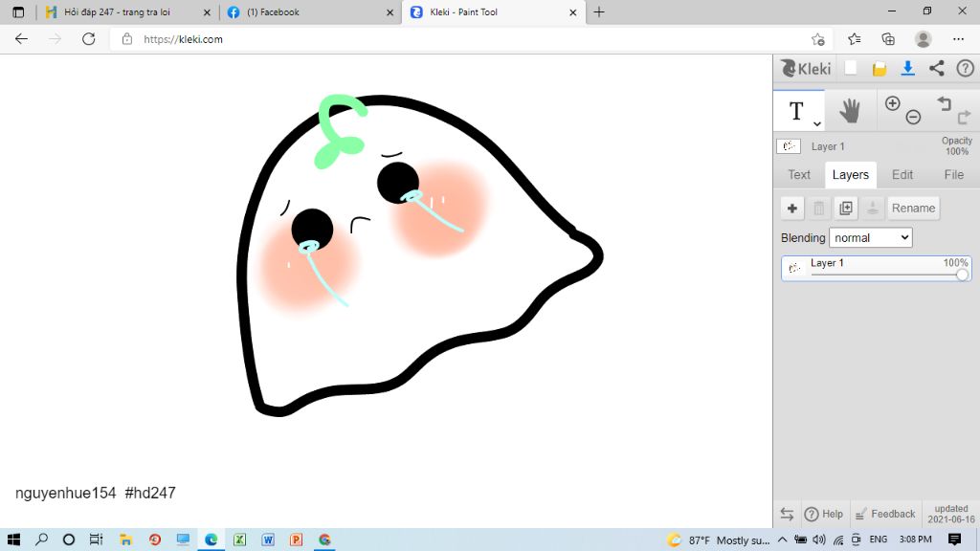This screenshot has height=551, width=980.
Task: Add a new layer with plus button
Action: (791, 208)
